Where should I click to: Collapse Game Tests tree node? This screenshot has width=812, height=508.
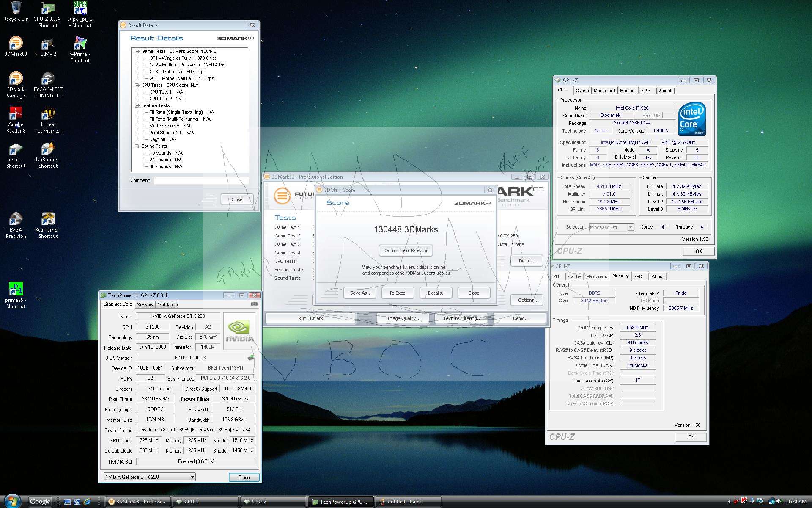137,51
